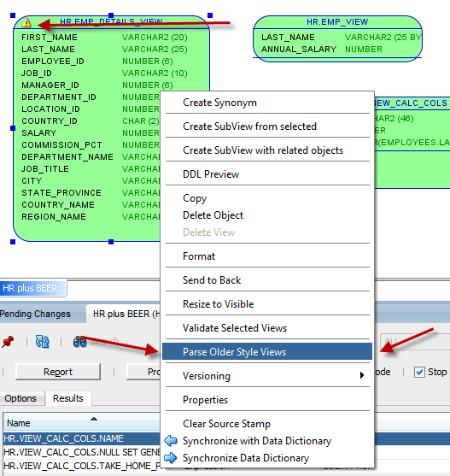Select the HR plus BEER diagram tab
Image resolution: width=450 pixels, height=476 pixels.
click(x=30, y=288)
